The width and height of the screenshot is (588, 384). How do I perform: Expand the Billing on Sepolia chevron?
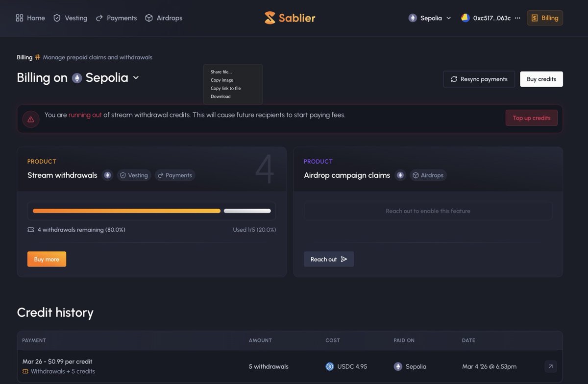click(x=136, y=78)
